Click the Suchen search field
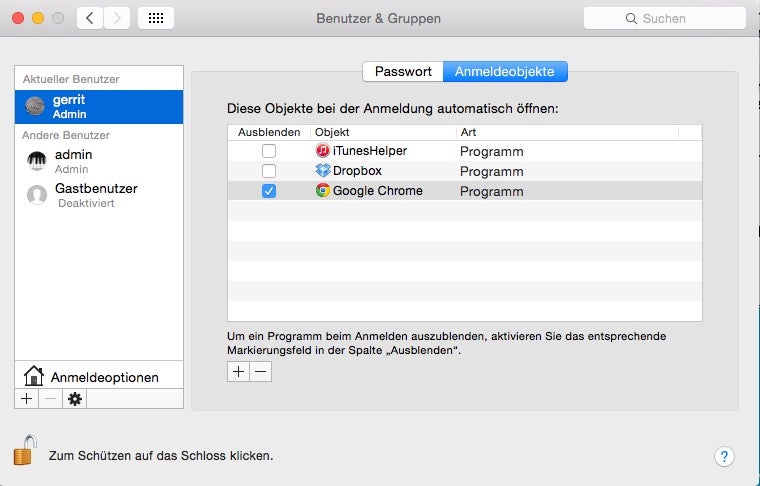Screen dimensions: 760x486 [x=665, y=18]
